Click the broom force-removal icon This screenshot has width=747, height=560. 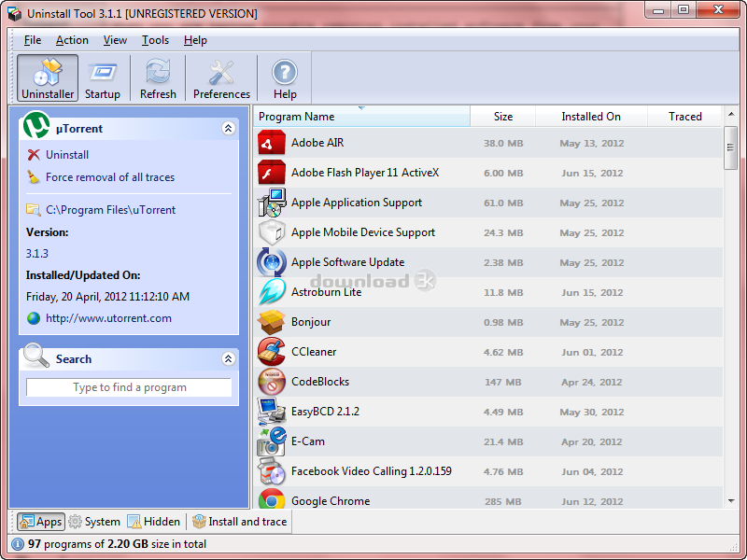34,177
